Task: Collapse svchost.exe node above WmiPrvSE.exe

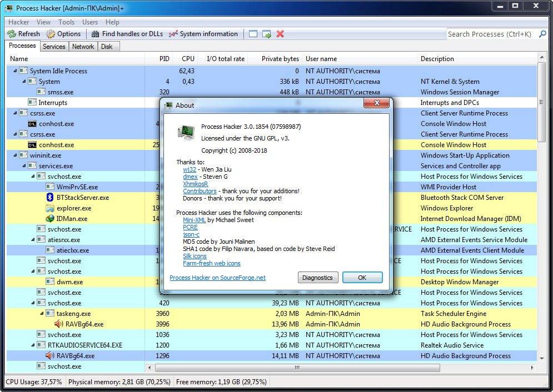Action: click(33, 177)
